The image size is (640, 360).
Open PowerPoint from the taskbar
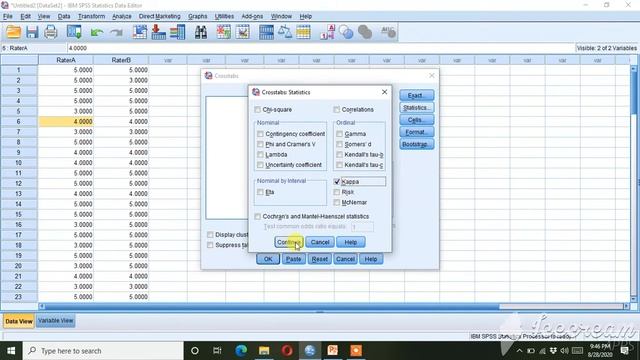333,351
